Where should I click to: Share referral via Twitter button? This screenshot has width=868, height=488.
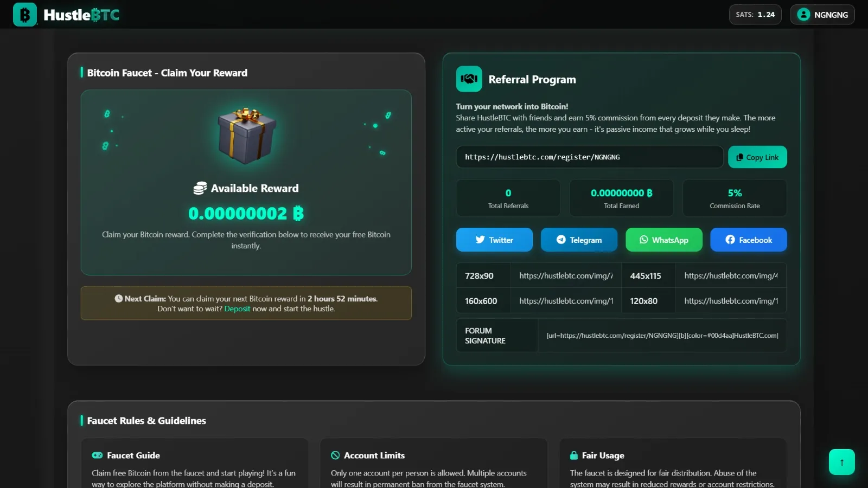pos(494,240)
